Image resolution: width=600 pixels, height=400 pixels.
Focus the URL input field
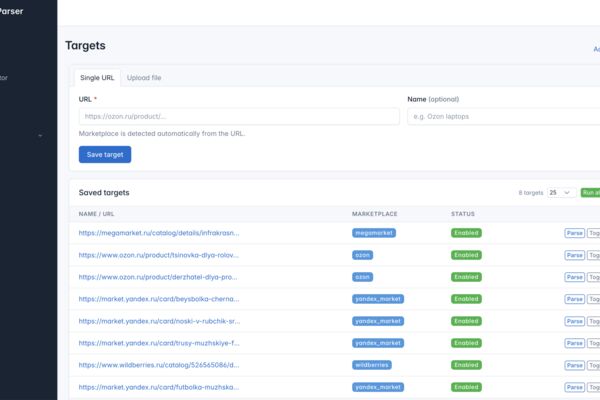tap(239, 116)
